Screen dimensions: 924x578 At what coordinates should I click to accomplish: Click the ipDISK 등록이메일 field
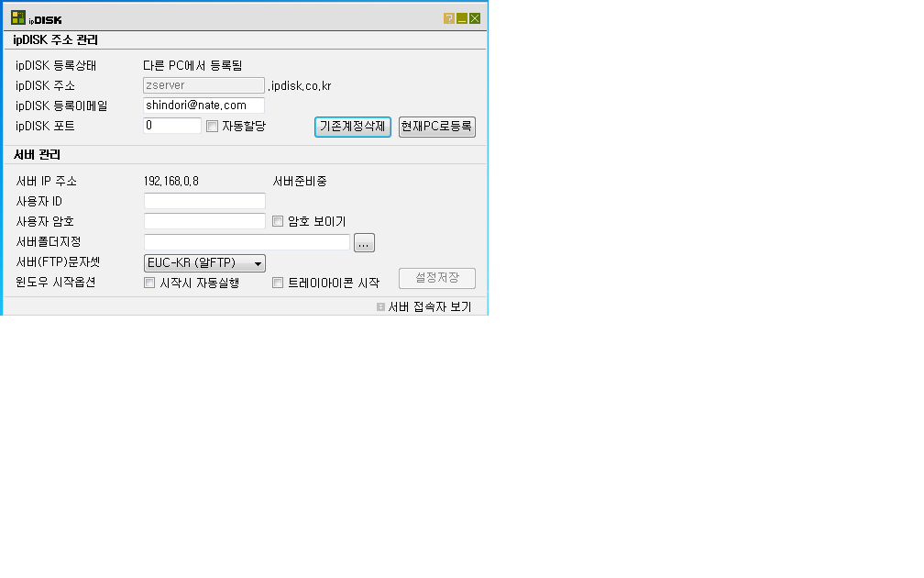tap(203, 106)
